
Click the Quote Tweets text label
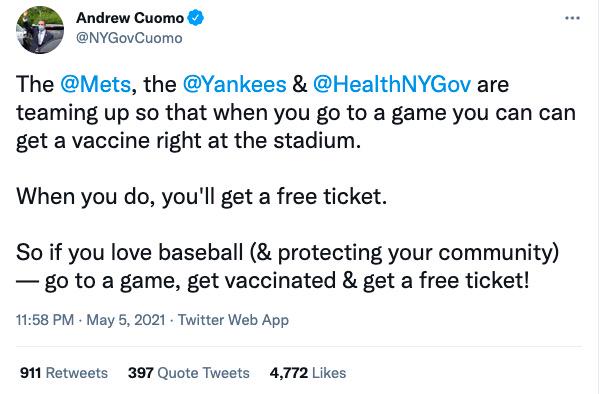point(203,373)
